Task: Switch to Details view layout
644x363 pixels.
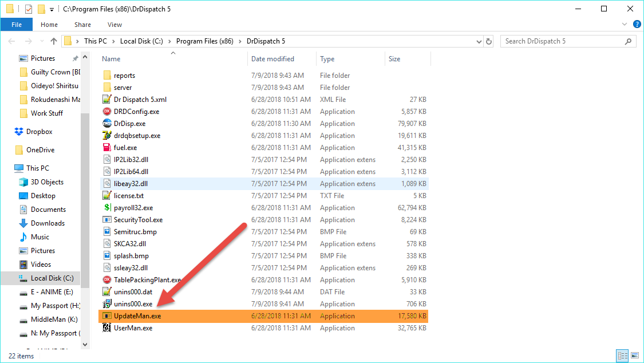Action: (x=623, y=355)
